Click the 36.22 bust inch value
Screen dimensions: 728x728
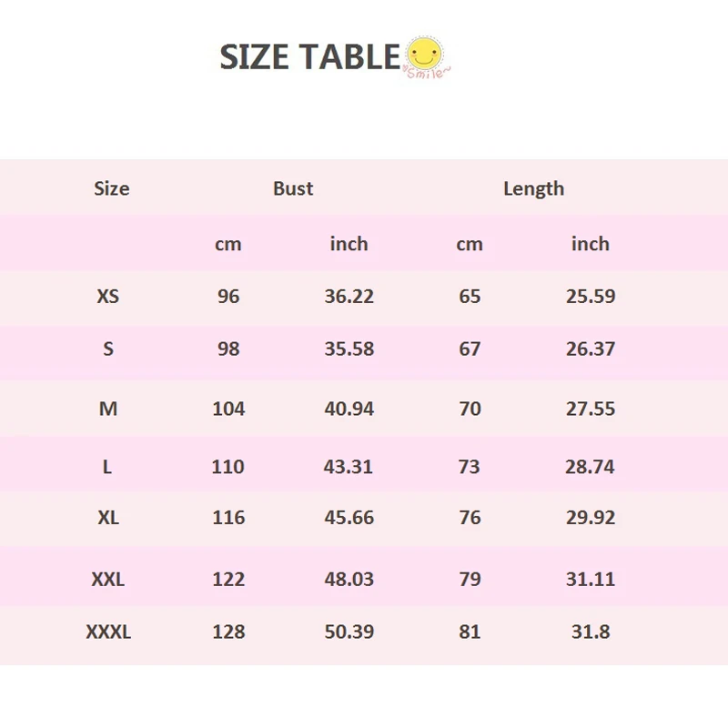(349, 296)
